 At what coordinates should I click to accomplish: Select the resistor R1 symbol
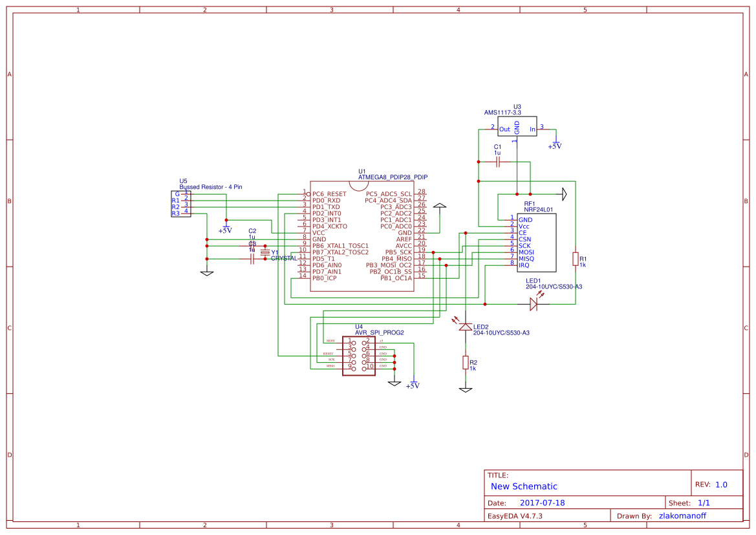[x=575, y=259]
